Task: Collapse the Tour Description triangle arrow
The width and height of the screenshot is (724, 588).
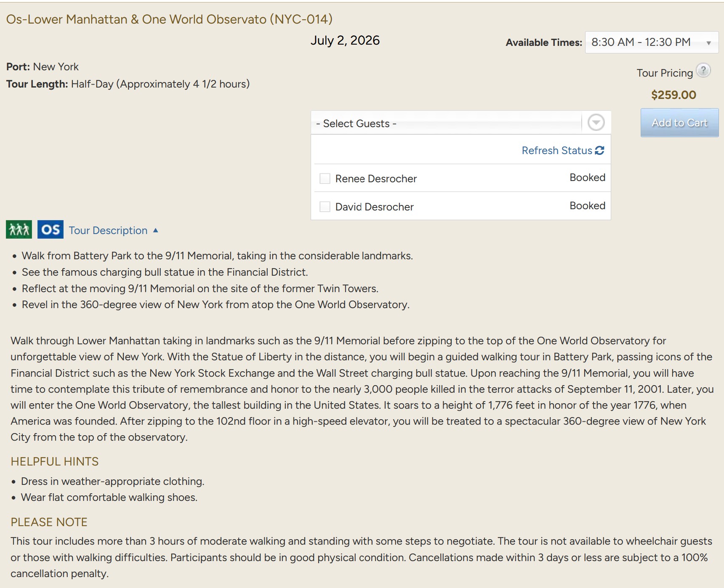Action: coord(156,230)
